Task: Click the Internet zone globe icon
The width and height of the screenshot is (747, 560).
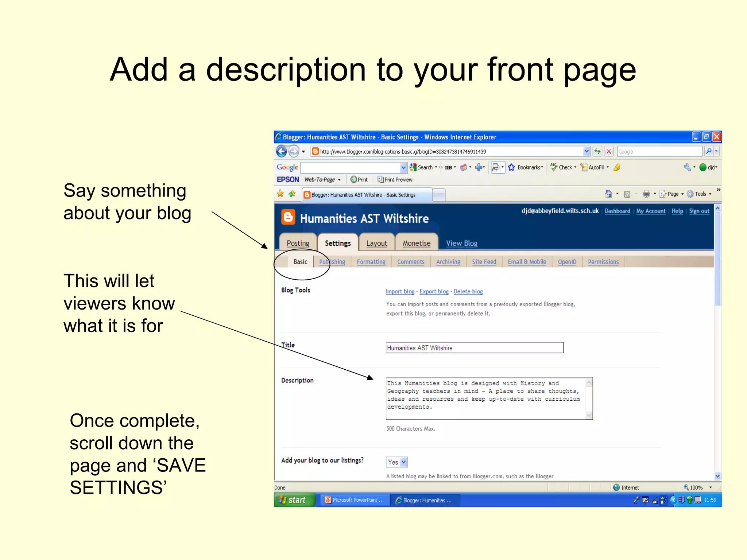Action: pyautogui.click(x=616, y=487)
